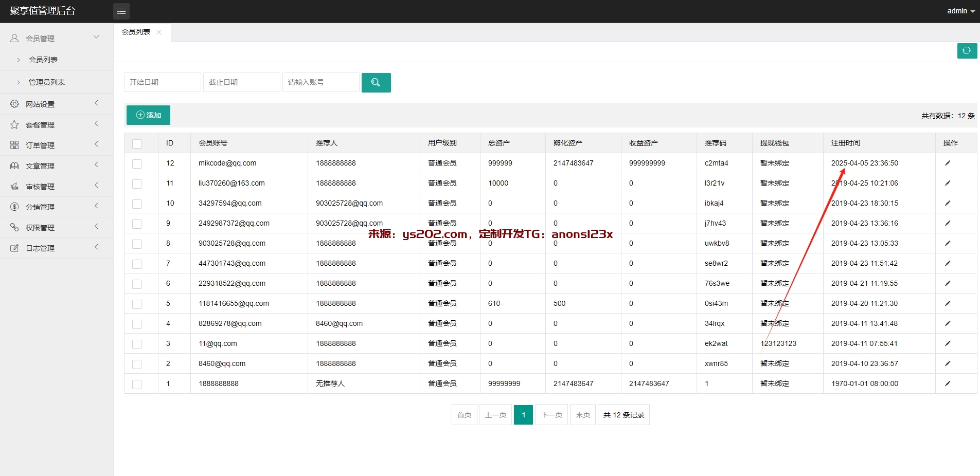Select the checkbox for member 8460@qq.com
The width and height of the screenshot is (980, 476).
click(x=137, y=364)
